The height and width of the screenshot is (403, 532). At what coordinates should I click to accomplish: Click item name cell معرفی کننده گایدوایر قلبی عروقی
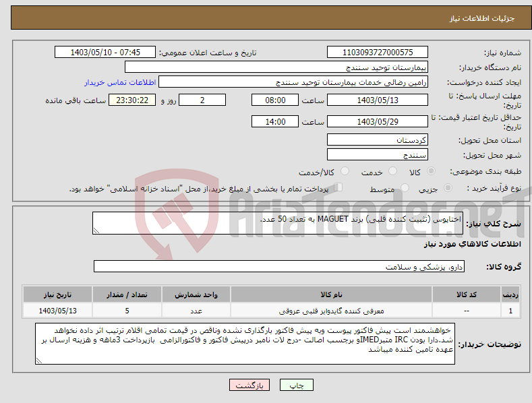(331, 311)
